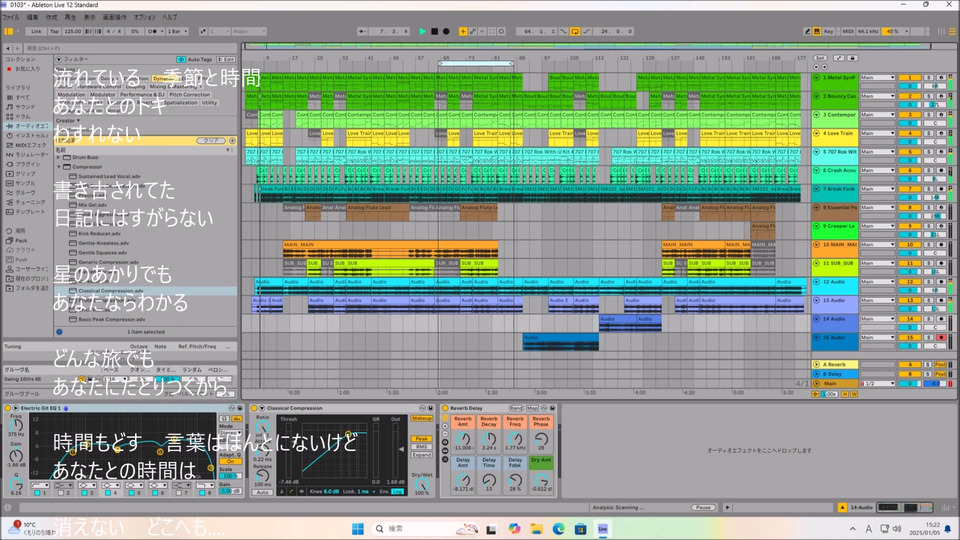Click the Set locator button
The image size is (960, 540).
point(819,58)
